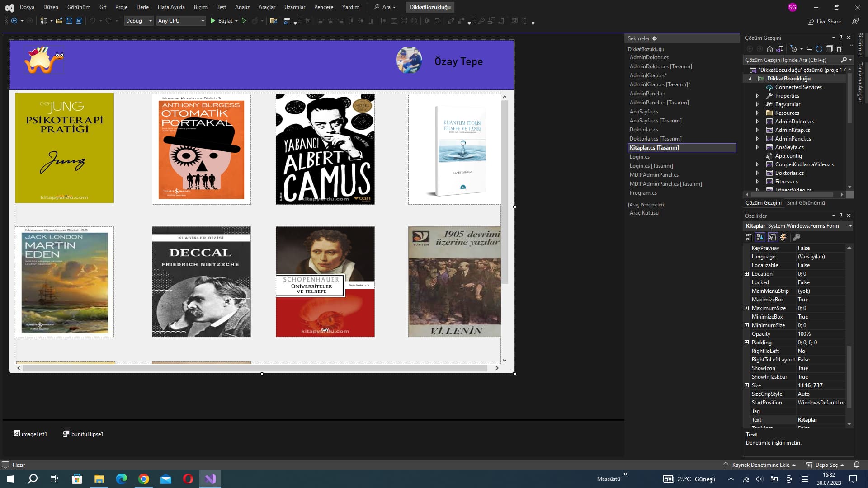Select the imageList1 component in the tray
This screenshot has width=868, height=488.
point(30,434)
